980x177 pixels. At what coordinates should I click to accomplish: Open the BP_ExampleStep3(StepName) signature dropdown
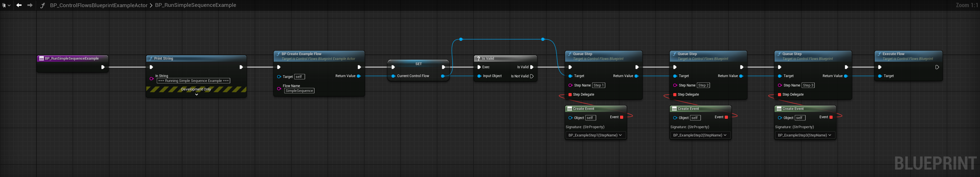click(x=804, y=135)
